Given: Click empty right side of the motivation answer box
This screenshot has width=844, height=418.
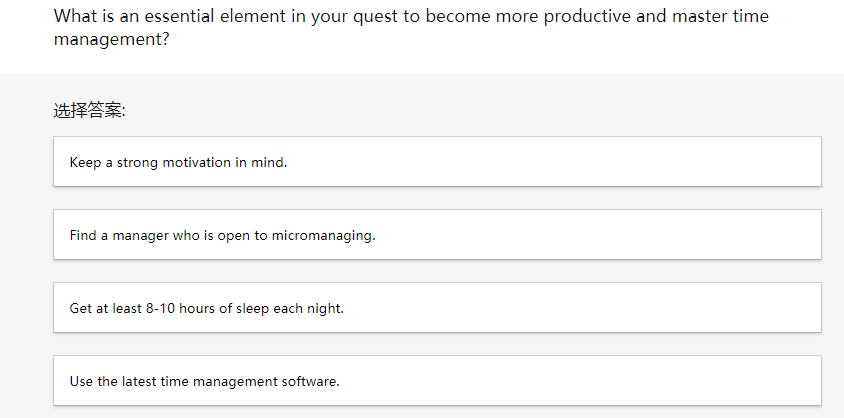Looking at the screenshot, I should click(650, 162).
